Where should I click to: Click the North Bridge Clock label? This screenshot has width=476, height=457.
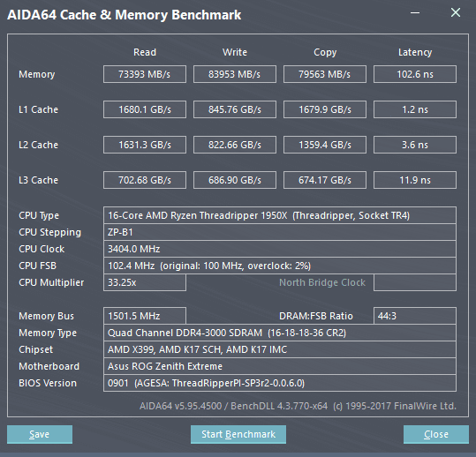(322, 282)
